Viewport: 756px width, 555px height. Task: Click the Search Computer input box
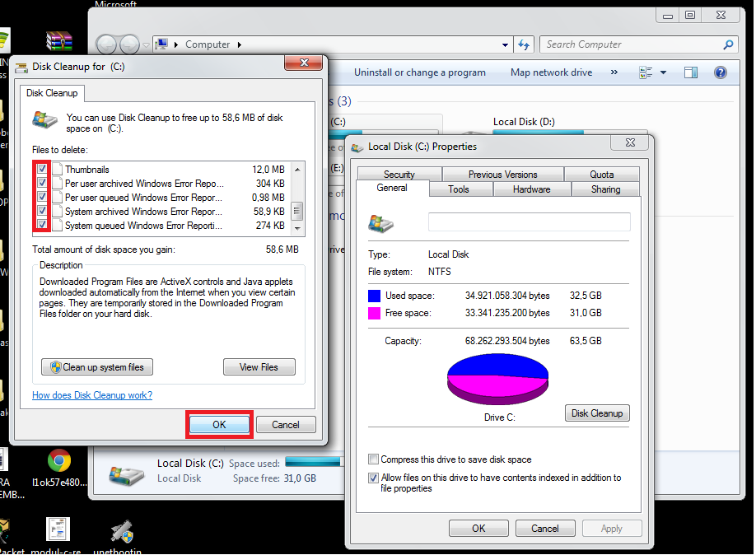(x=632, y=44)
